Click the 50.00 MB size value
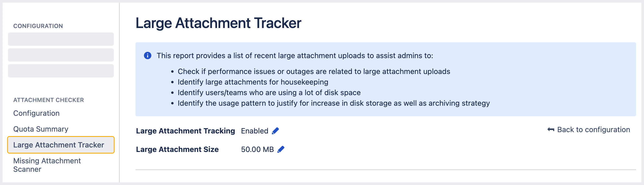Screen dimensions: 644x185 pos(257,149)
